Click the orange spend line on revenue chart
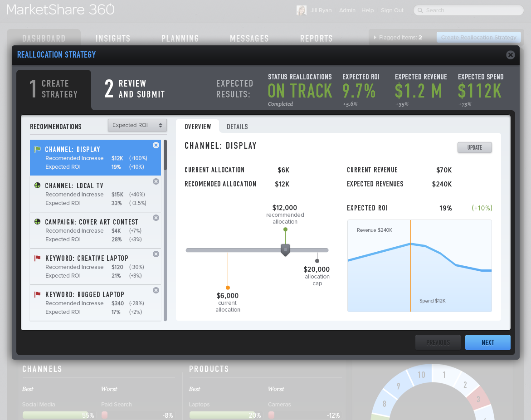The height and width of the screenshot is (420, 531). pos(410,266)
